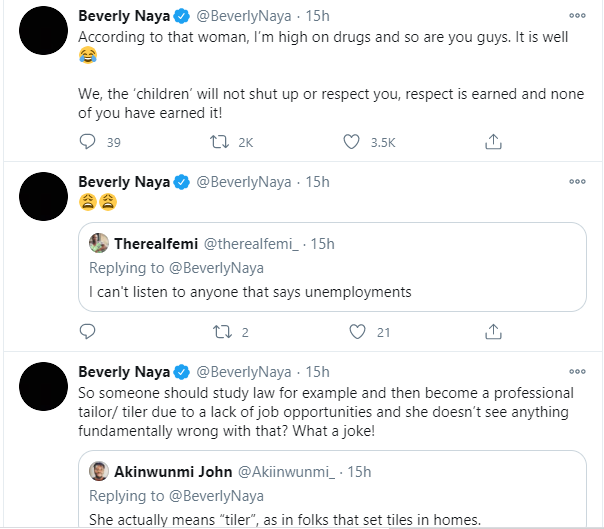
Task: Click 'Replying to @BeverlyNaya' in Akinwunmi's quote
Action: point(176,496)
